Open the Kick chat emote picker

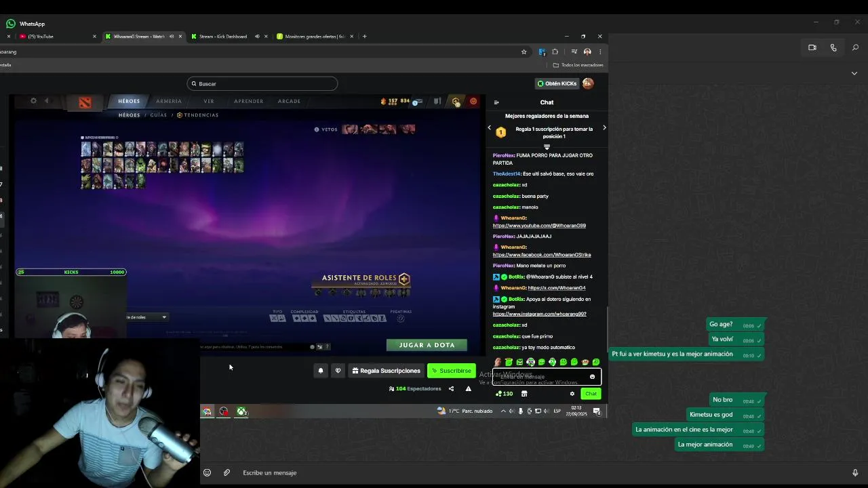[592, 377]
